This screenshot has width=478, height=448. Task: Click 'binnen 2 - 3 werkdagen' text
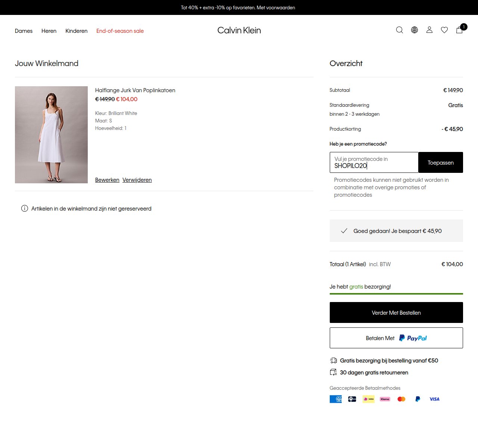354,114
